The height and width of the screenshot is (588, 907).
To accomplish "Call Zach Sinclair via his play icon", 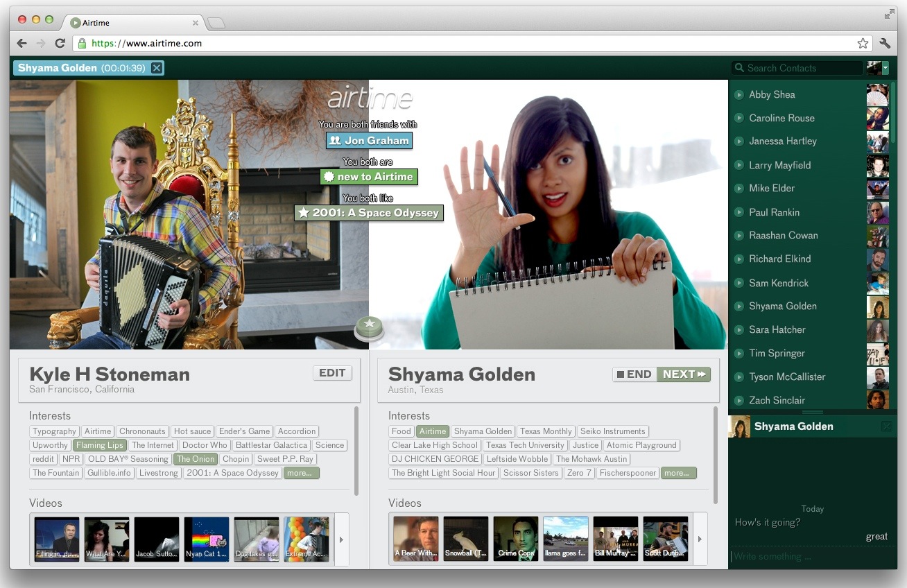I will [x=739, y=400].
